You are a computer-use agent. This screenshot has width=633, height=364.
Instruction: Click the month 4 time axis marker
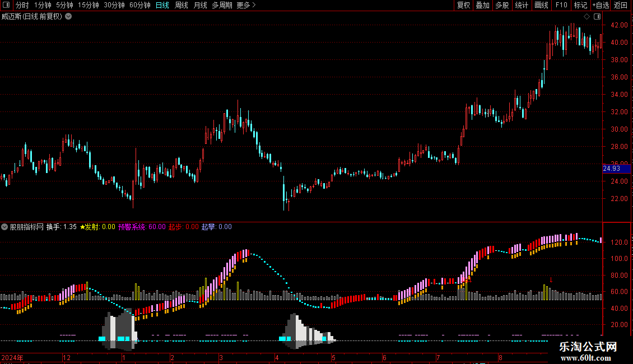pyautogui.click(x=277, y=357)
